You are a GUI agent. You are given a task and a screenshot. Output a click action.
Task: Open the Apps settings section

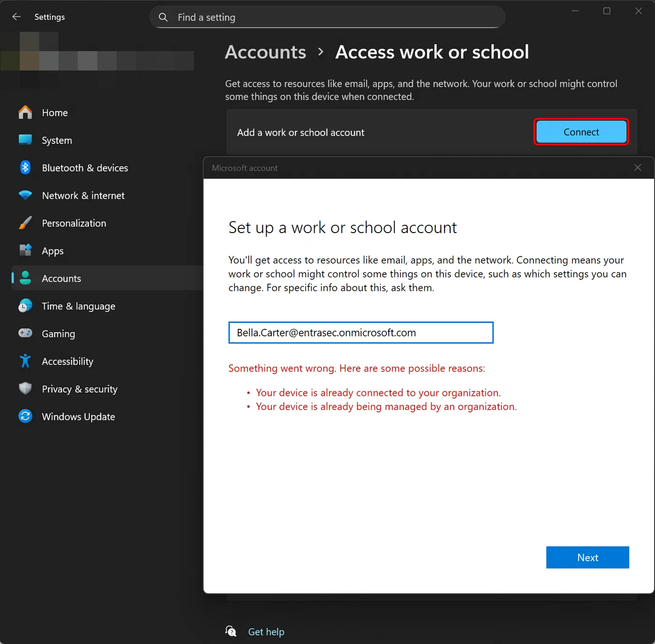coord(107,251)
